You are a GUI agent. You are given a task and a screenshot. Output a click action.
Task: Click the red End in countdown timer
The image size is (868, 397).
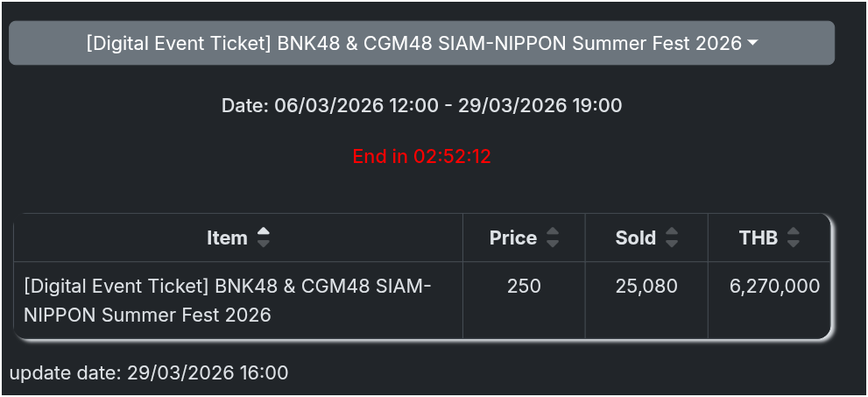point(421,157)
